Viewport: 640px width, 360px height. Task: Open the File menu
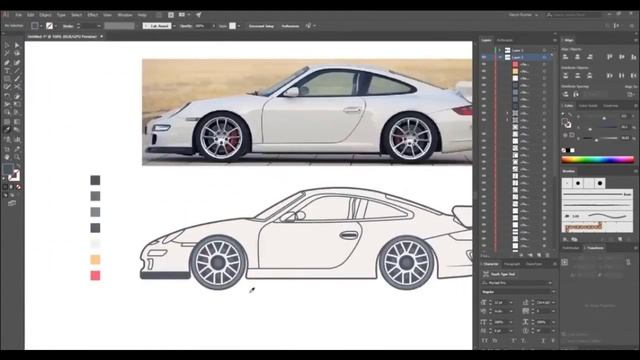pyautogui.click(x=18, y=15)
